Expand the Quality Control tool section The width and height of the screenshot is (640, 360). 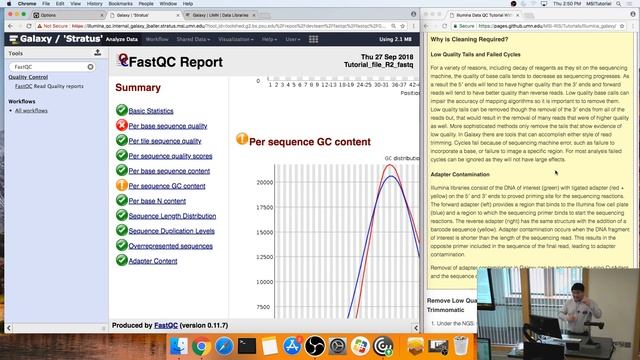point(28,77)
